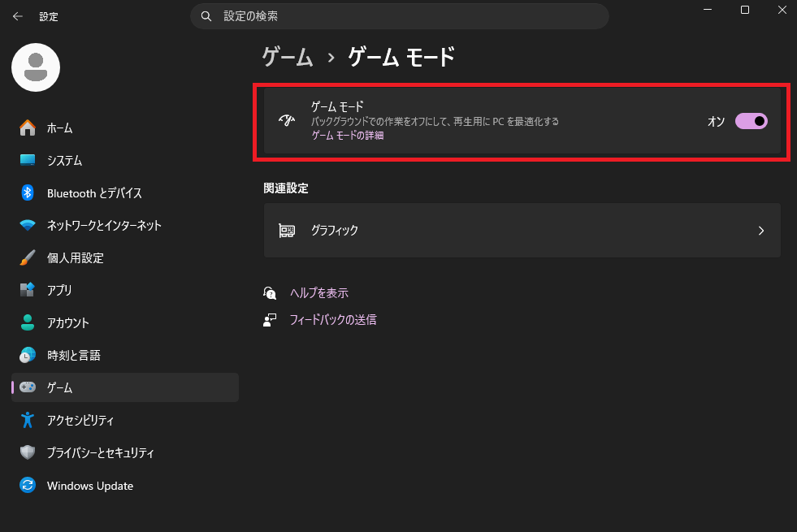This screenshot has width=797, height=532.
Task: Turn off the Game Mode toggle
Action: 751,121
